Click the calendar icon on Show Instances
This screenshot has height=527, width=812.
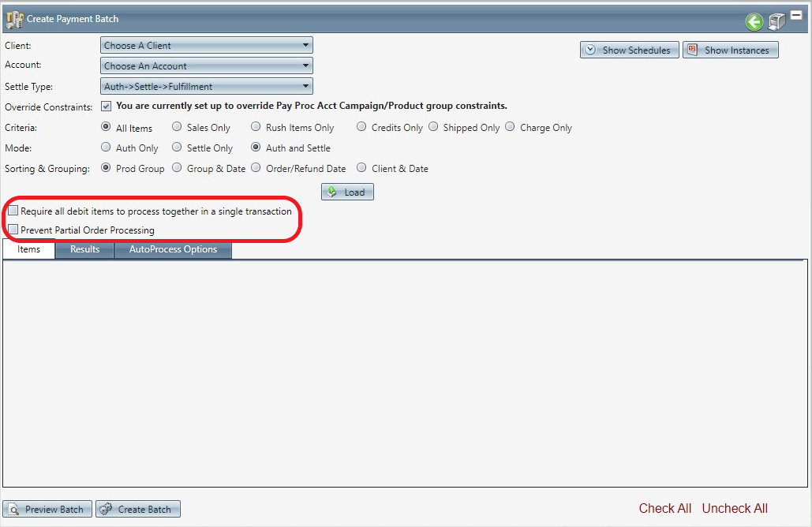coord(692,50)
